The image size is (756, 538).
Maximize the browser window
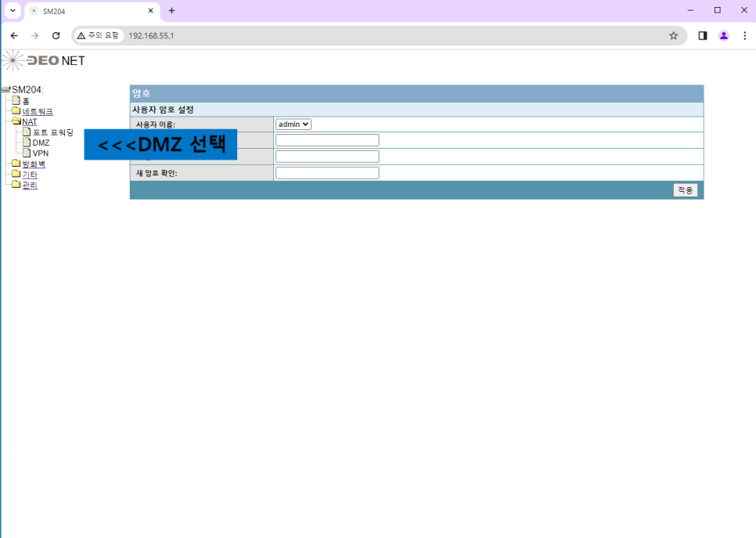pos(718,10)
